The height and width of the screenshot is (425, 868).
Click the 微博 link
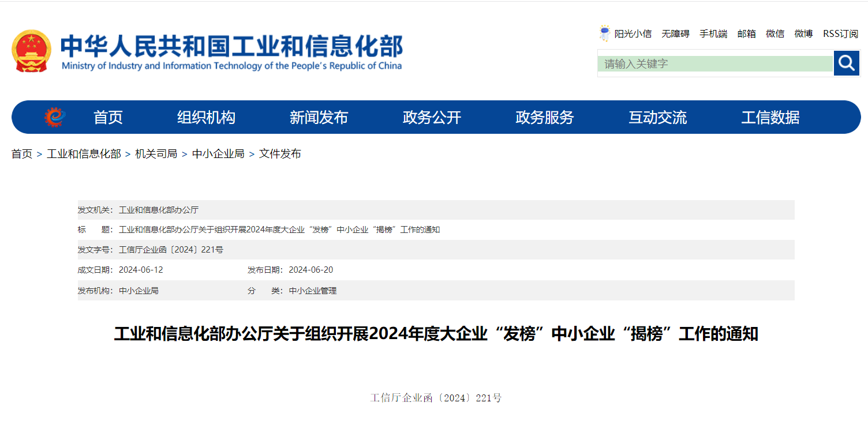[803, 34]
